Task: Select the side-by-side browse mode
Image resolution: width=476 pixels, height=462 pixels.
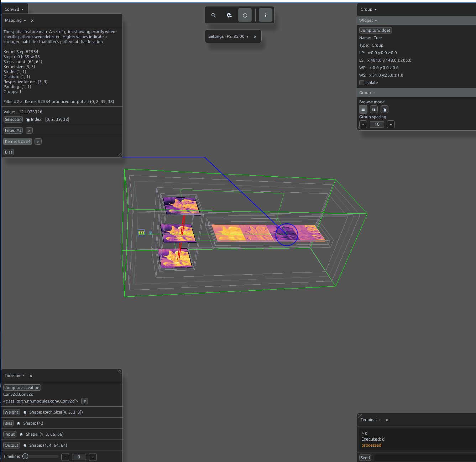Action: 374,110
